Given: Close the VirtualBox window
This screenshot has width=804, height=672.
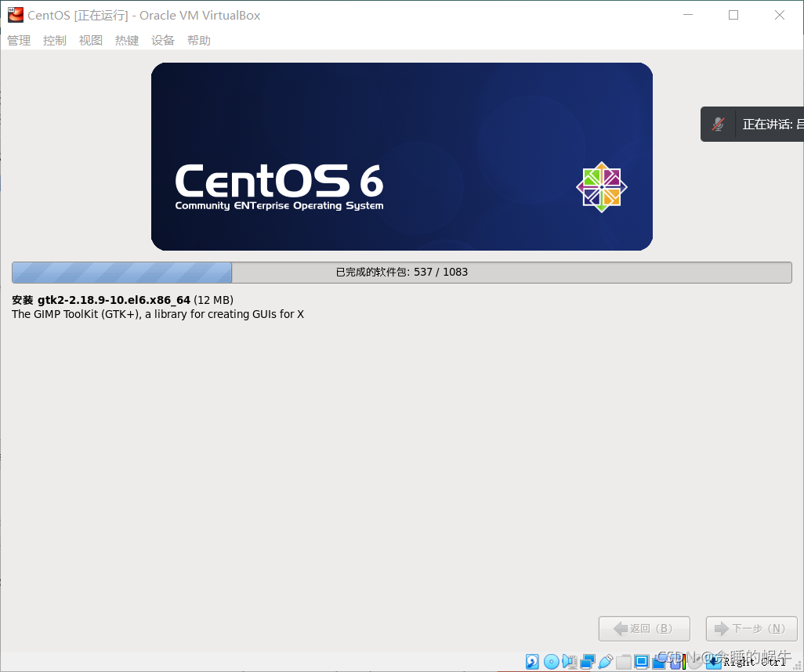Looking at the screenshot, I should (x=780, y=15).
